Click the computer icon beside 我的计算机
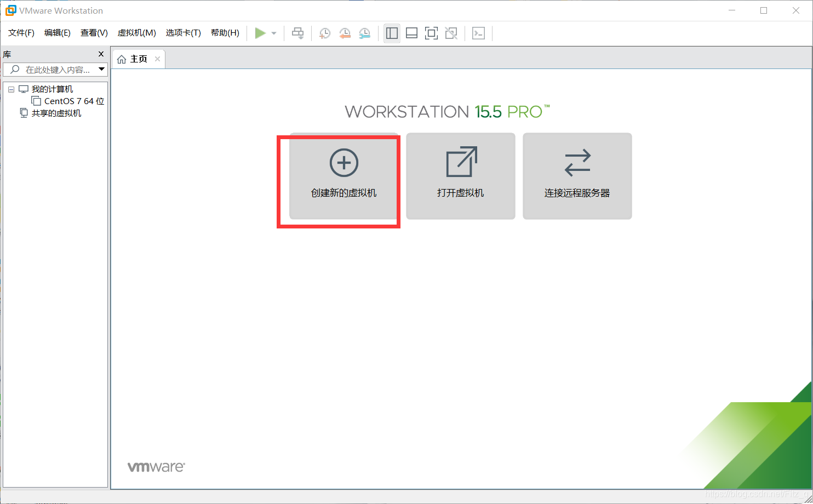Viewport: 813px width, 504px height. coord(23,89)
